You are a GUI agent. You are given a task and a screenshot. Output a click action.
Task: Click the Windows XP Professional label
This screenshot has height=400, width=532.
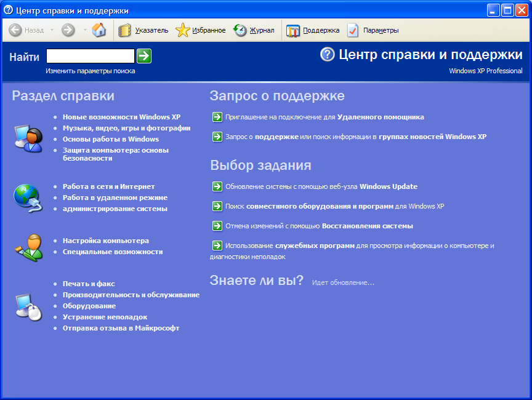[486, 71]
